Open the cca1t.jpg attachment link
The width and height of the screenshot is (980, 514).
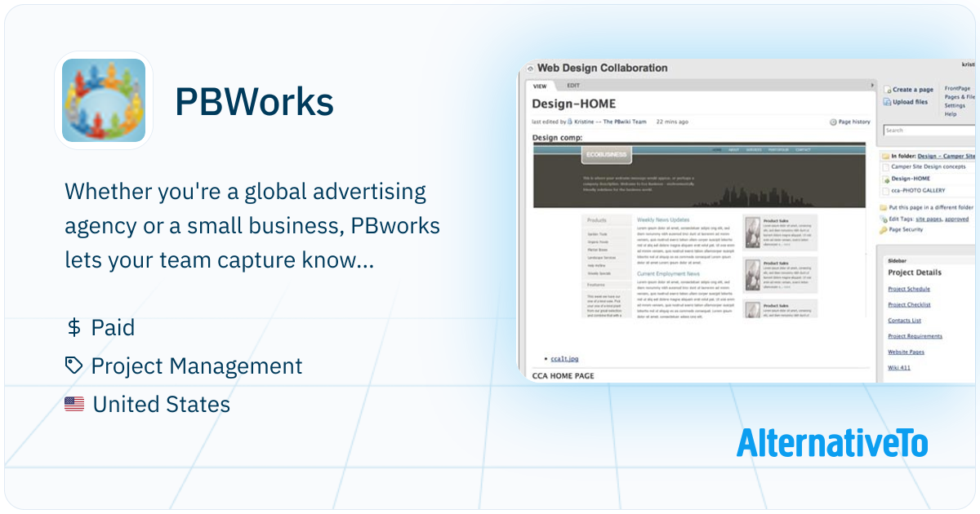point(564,358)
